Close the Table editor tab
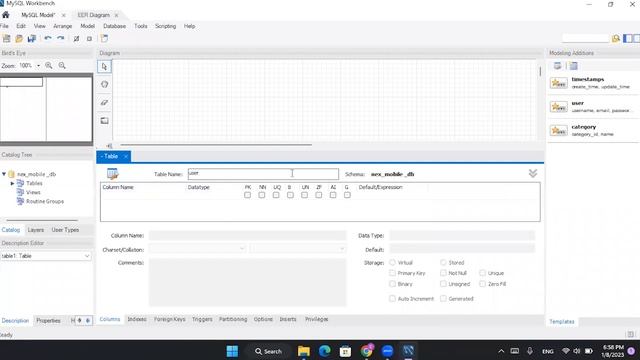The height and width of the screenshot is (360, 640). coord(126,156)
